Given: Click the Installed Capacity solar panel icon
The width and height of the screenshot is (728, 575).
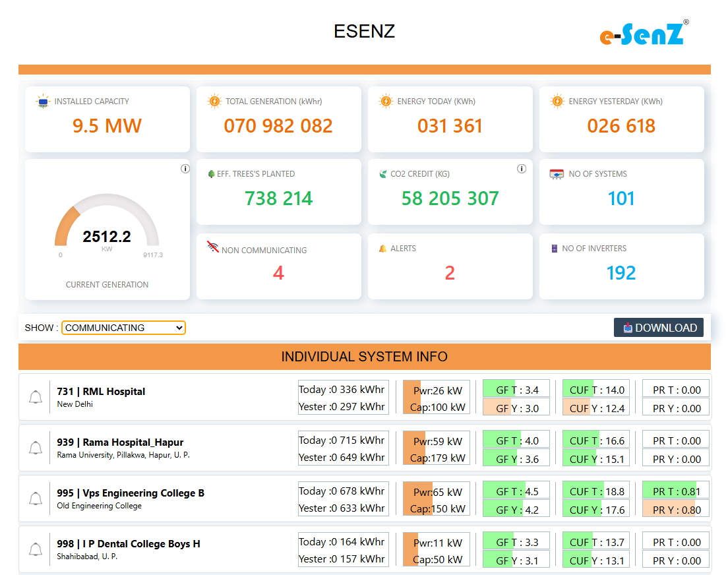Looking at the screenshot, I should point(43,102).
